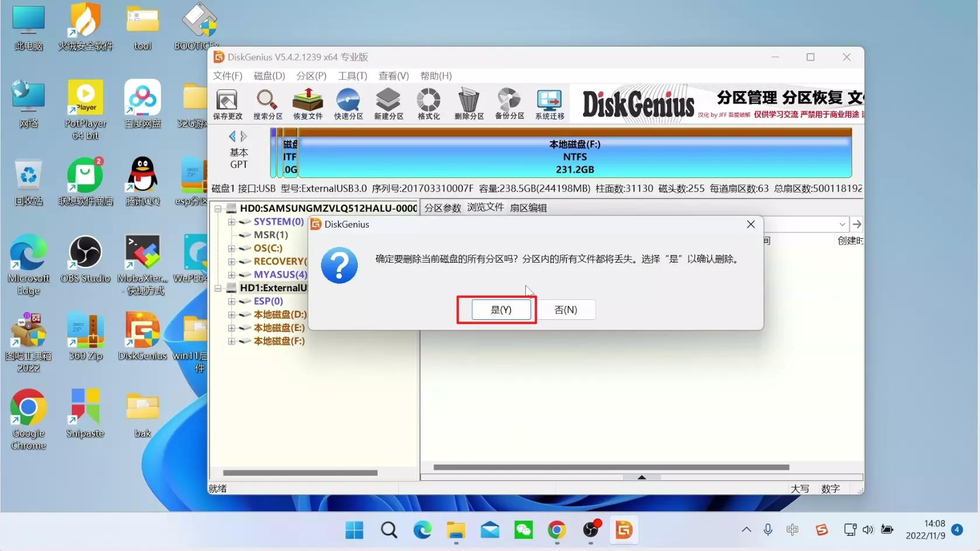Expand the OS(C:) partition node
The image size is (980, 551).
[230, 248]
